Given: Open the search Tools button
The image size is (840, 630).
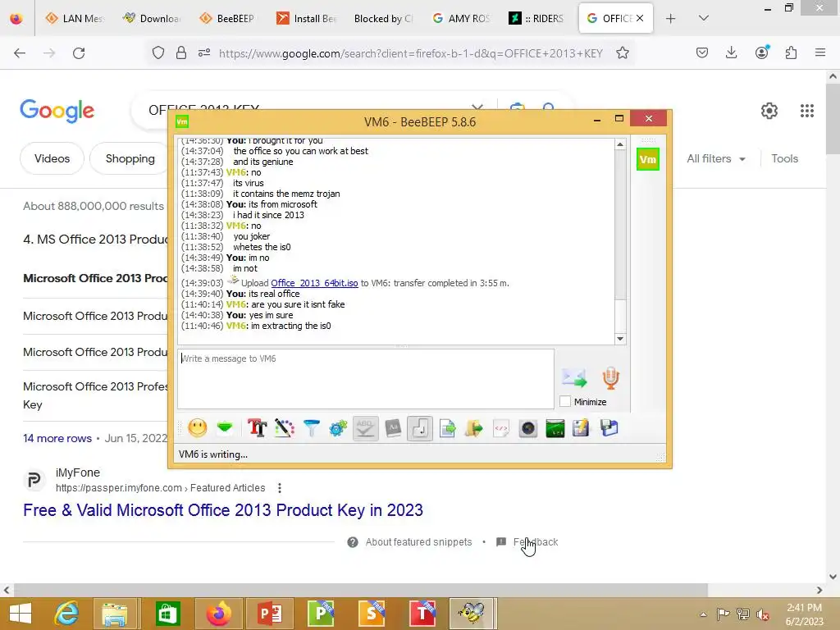Looking at the screenshot, I should [784, 158].
